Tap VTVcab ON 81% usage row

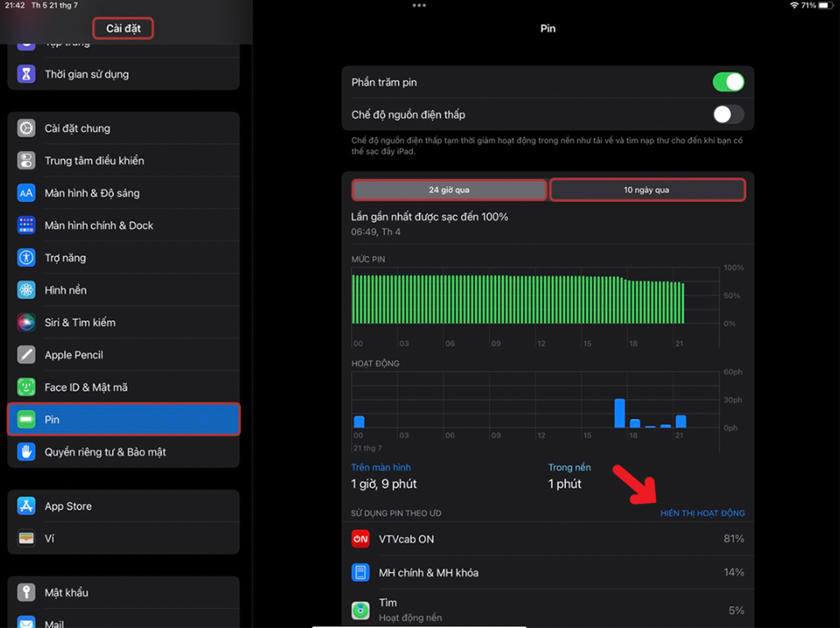pyautogui.click(x=547, y=539)
